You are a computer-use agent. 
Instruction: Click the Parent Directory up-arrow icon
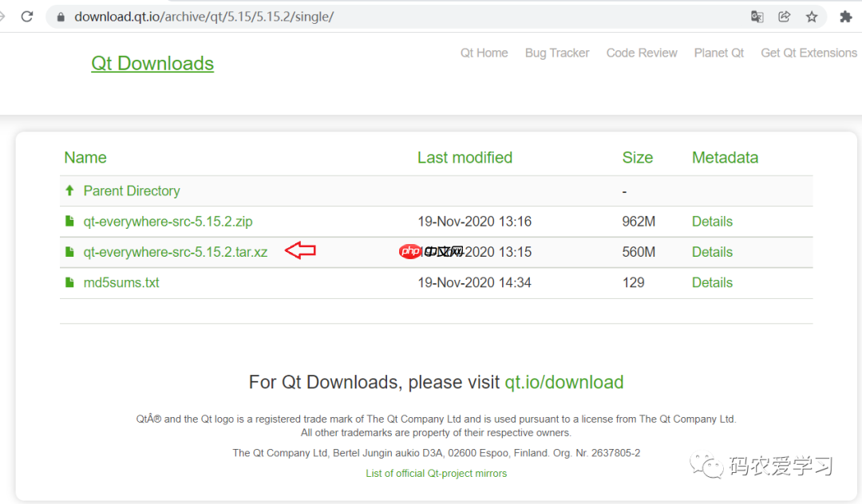69,191
